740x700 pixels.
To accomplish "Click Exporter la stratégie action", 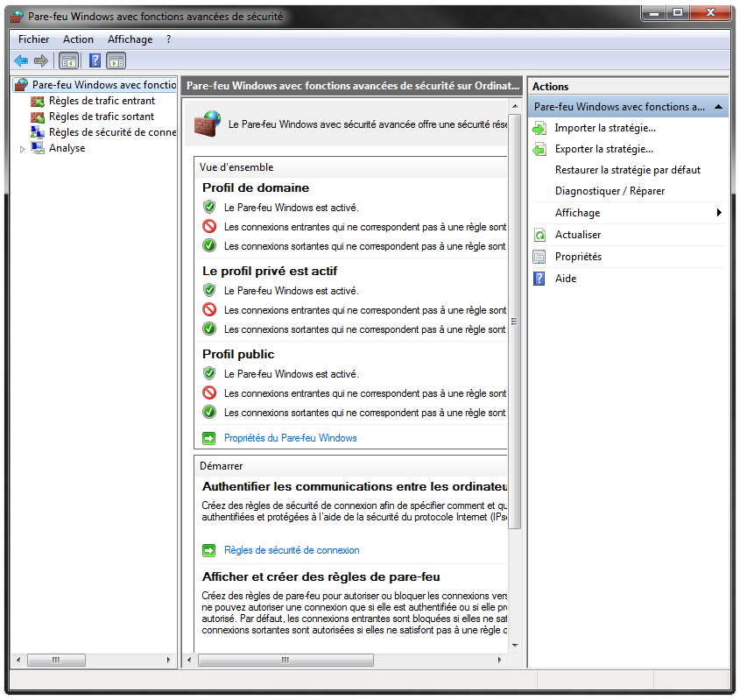I will 604,149.
